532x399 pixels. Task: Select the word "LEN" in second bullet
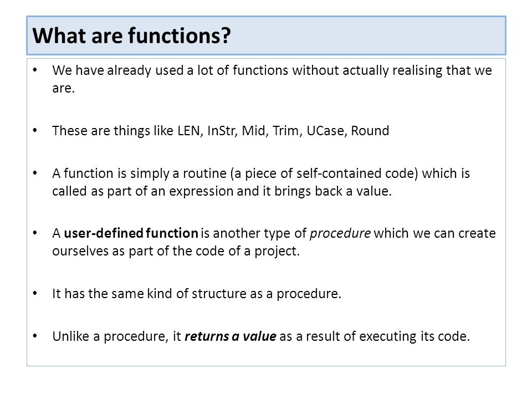tap(188, 131)
